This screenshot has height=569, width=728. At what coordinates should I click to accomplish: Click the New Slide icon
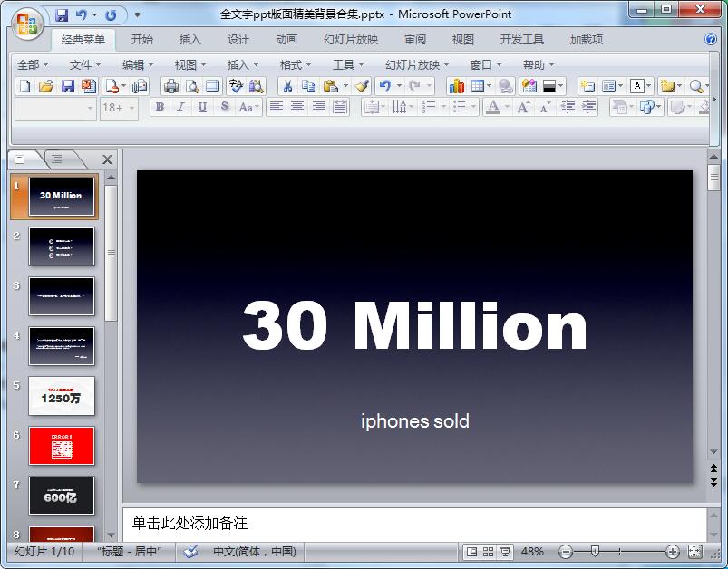(587, 86)
